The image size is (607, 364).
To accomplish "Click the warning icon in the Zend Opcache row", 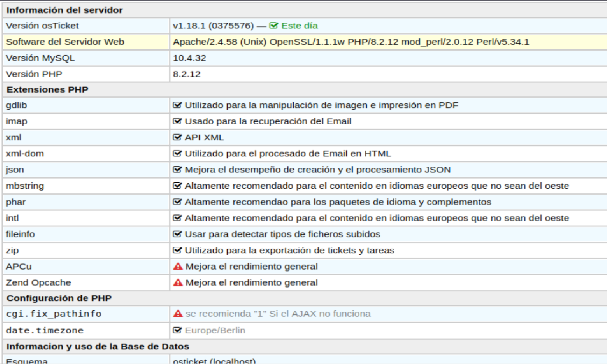I will pos(178,283).
